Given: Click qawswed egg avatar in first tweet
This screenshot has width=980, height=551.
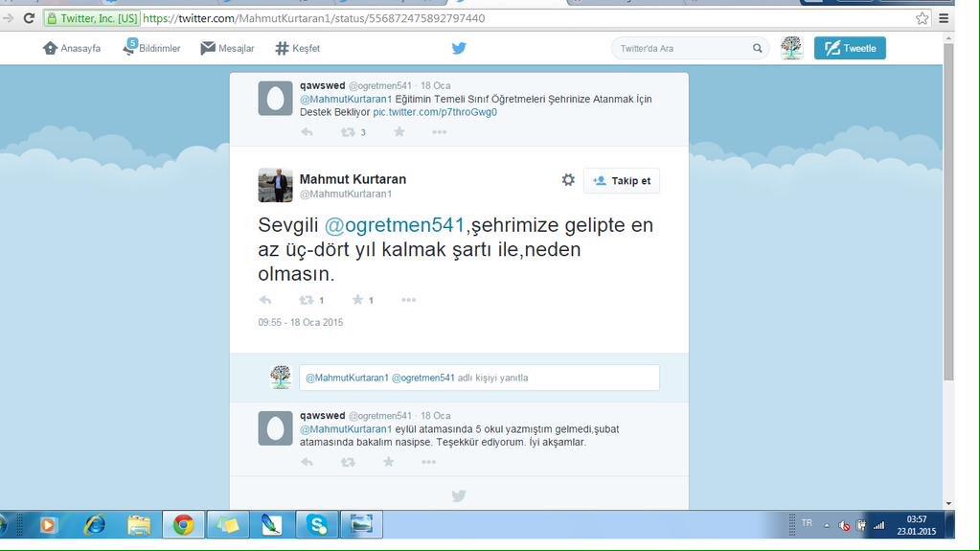Looking at the screenshot, I should [x=275, y=98].
